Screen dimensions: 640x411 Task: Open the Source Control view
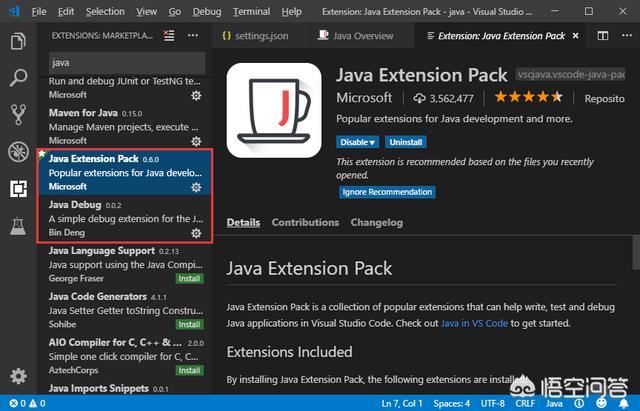pyautogui.click(x=18, y=115)
